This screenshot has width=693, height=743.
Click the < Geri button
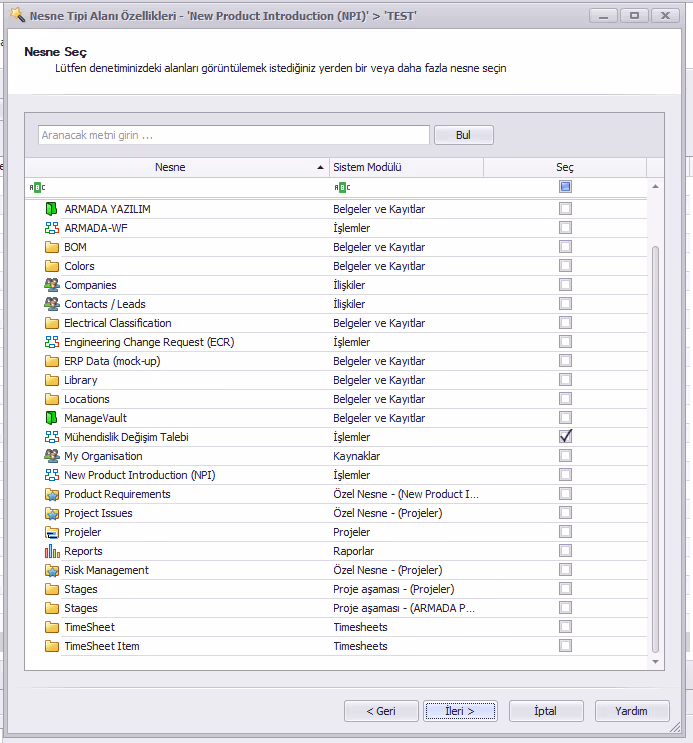tap(381, 711)
